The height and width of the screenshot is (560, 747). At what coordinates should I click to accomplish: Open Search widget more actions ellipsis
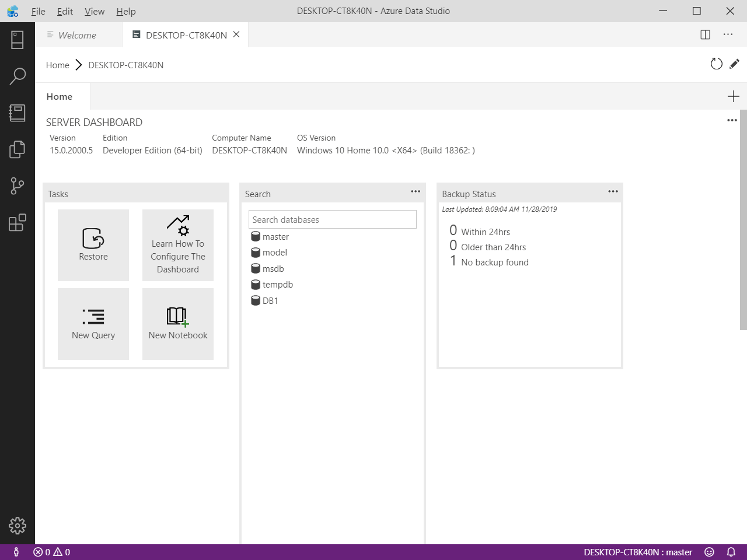[416, 191]
